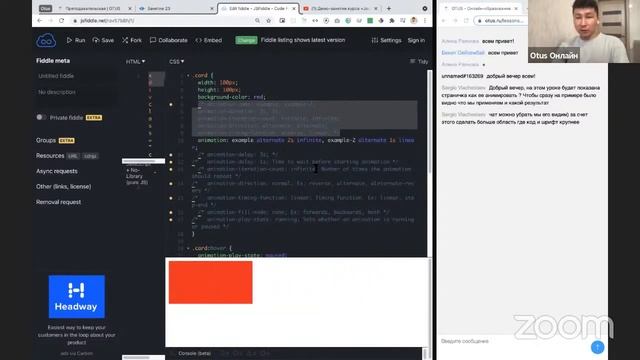Click the unnamed#163269 chat username
The image size is (640, 360).
click(x=462, y=76)
